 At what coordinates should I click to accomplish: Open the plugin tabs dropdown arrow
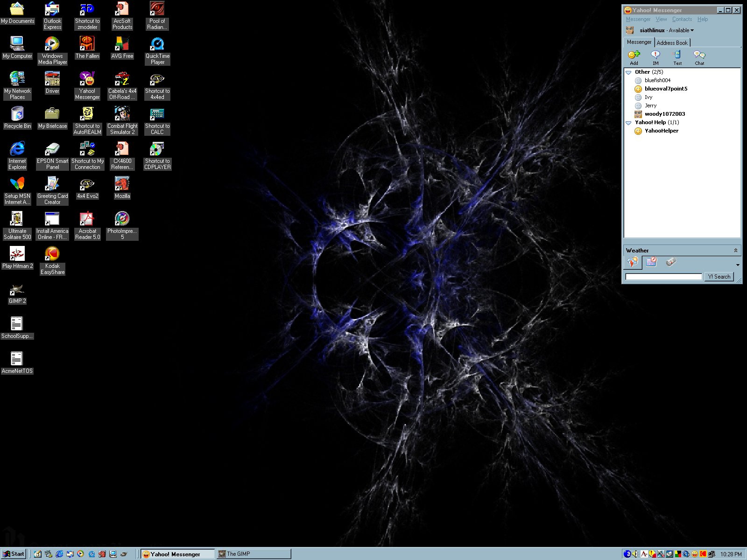pyautogui.click(x=738, y=265)
